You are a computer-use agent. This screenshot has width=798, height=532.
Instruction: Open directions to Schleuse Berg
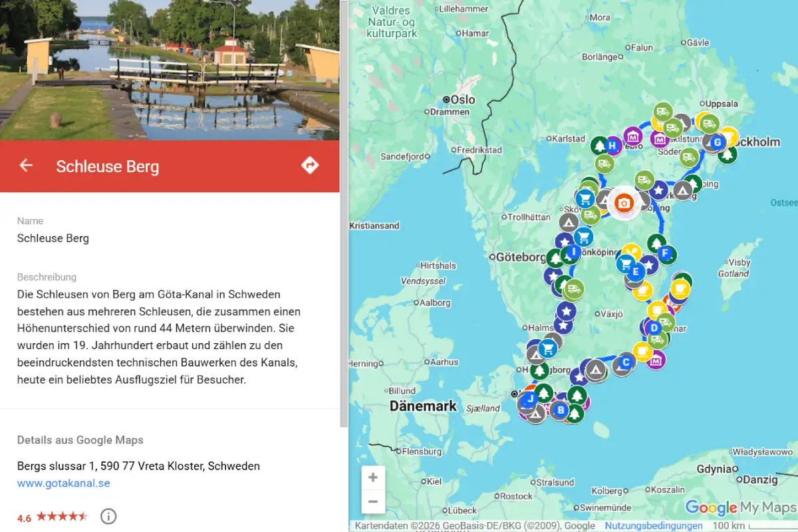[x=310, y=166]
